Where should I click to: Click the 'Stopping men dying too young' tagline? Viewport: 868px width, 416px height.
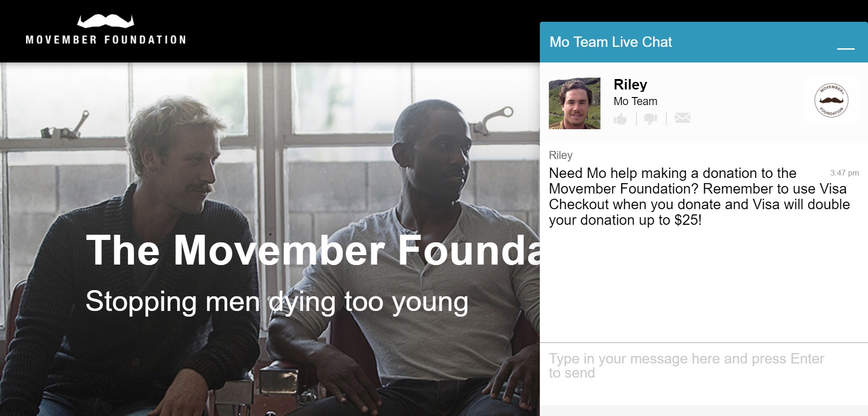pyautogui.click(x=277, y=301)
